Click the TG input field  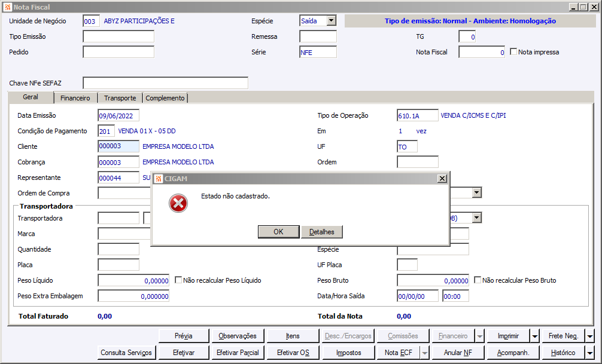(x=467, y=36)
